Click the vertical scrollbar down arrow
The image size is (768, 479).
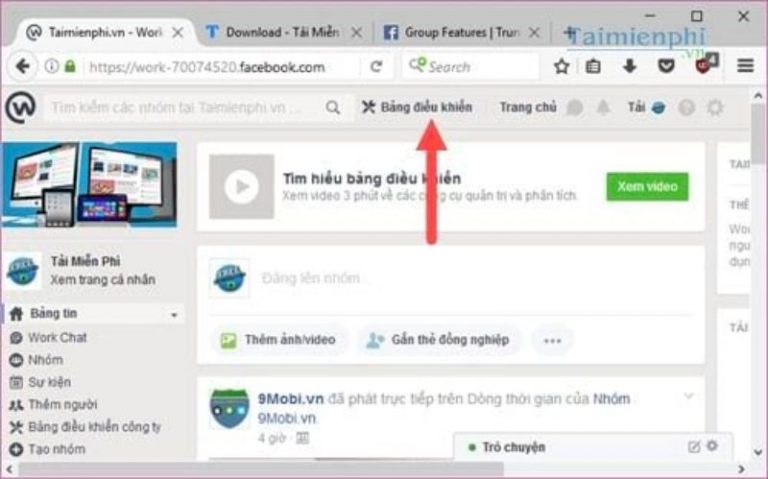pyautogui.click(x=758, y=452)
